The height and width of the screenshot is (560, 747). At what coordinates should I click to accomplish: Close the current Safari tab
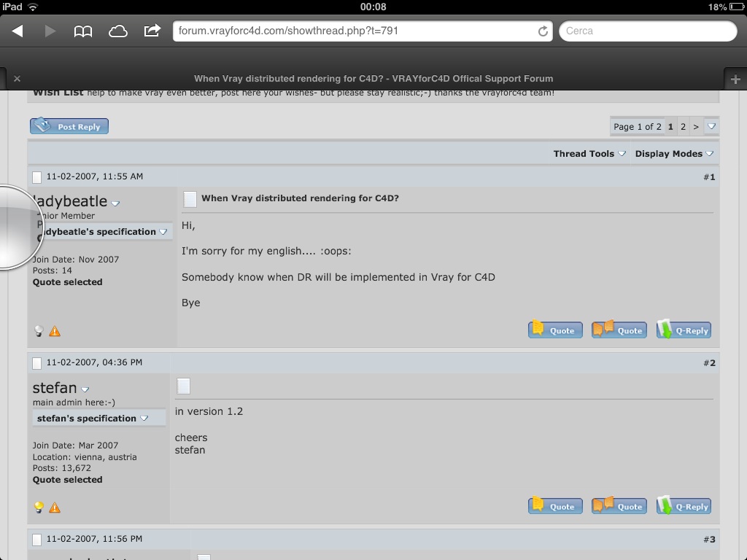coord(18,79)
